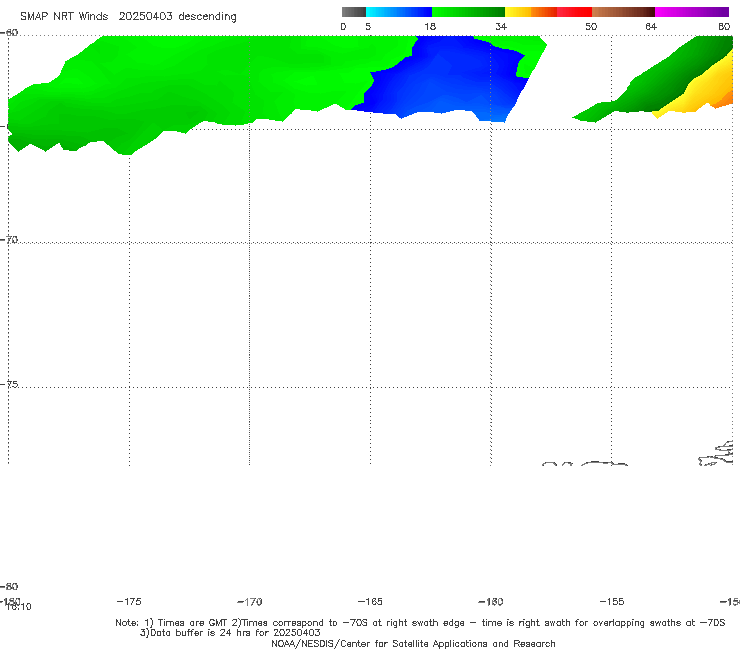Click the latitude label -70
Image resolution: width=740 pixels, height=650 pixels.
click(x=9, y=240)
